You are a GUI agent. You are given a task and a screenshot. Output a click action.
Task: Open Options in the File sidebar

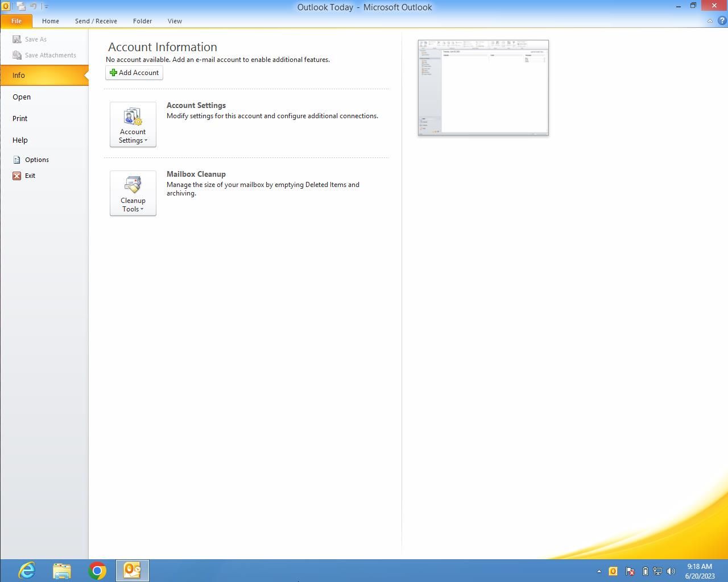click(36, 160)
